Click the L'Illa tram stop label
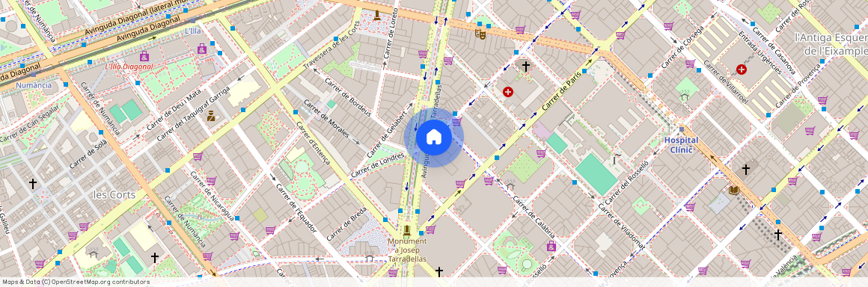Image resolution: width=868 pixels, height=287 pixels. click(x=192, y=31)
